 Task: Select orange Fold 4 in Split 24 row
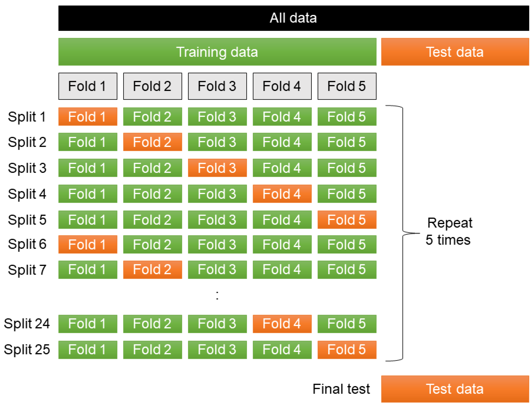tap(282, 324)
